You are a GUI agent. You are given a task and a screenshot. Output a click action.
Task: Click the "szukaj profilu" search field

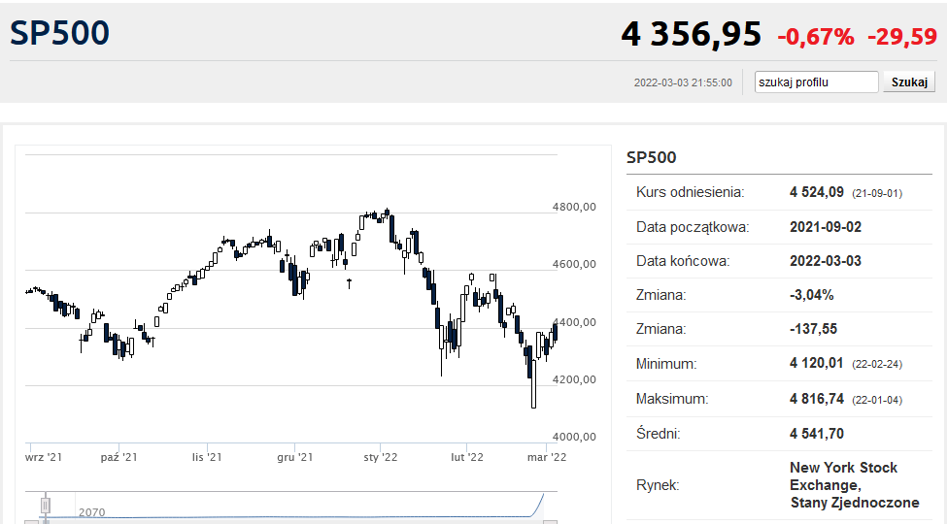click(x=816, y=82)
